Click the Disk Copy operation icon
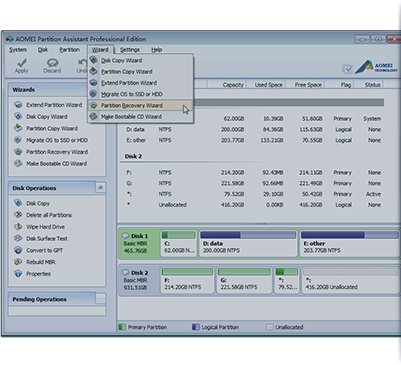Screen dimensions: 401x365 click(x=18, y=203)
